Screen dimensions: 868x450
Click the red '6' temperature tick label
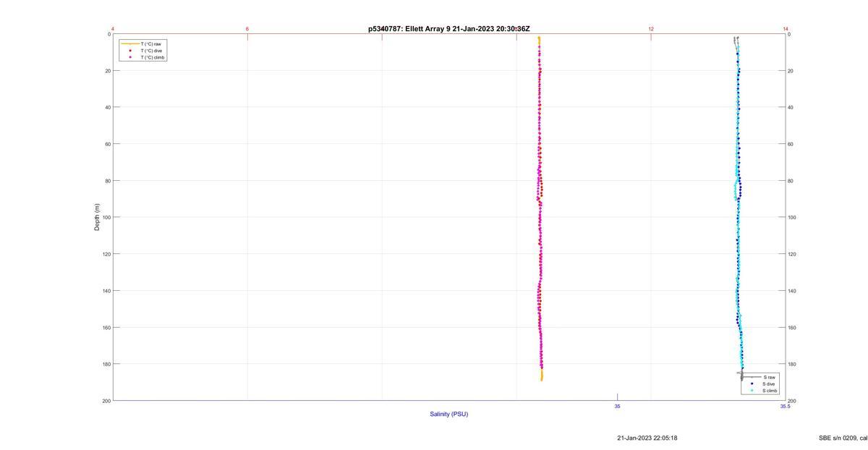tap(247, 29)
